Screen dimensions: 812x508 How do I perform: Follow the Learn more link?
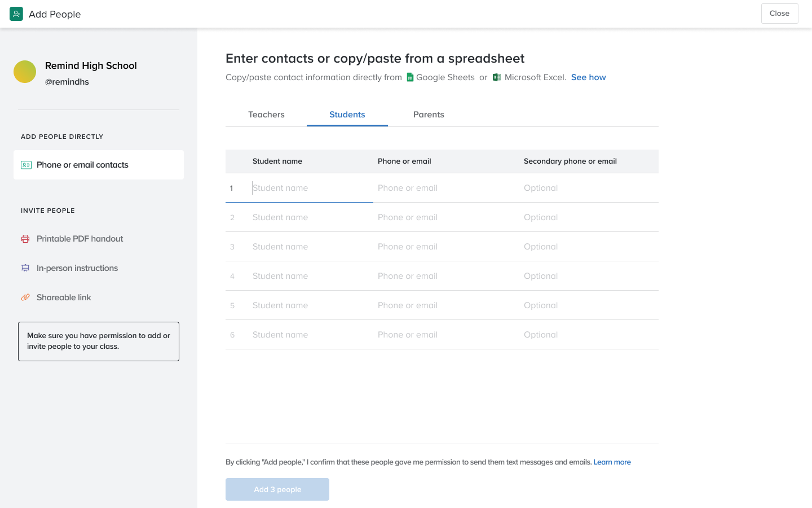[612, 462]
